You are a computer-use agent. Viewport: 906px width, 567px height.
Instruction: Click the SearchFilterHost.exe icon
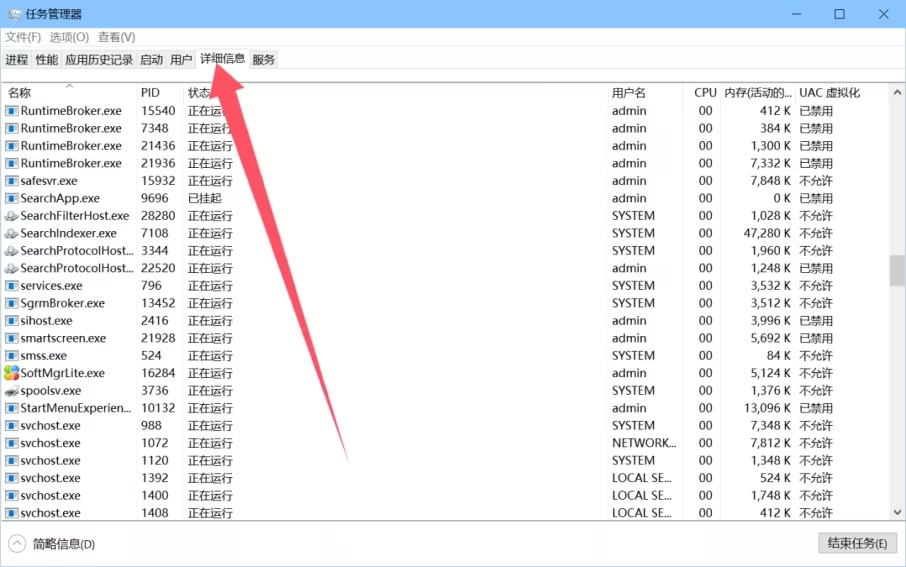click(11, 216)
